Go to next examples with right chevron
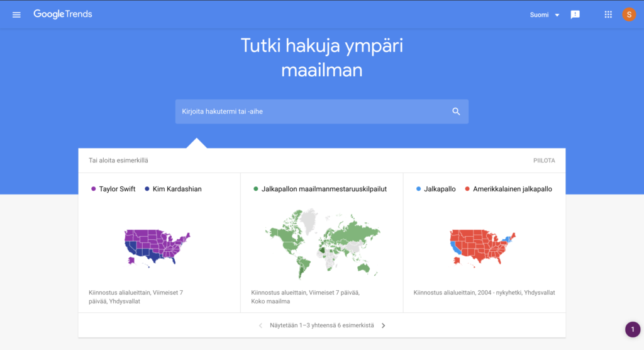This screenshot has width=644, height=350. tap(383, 325)
